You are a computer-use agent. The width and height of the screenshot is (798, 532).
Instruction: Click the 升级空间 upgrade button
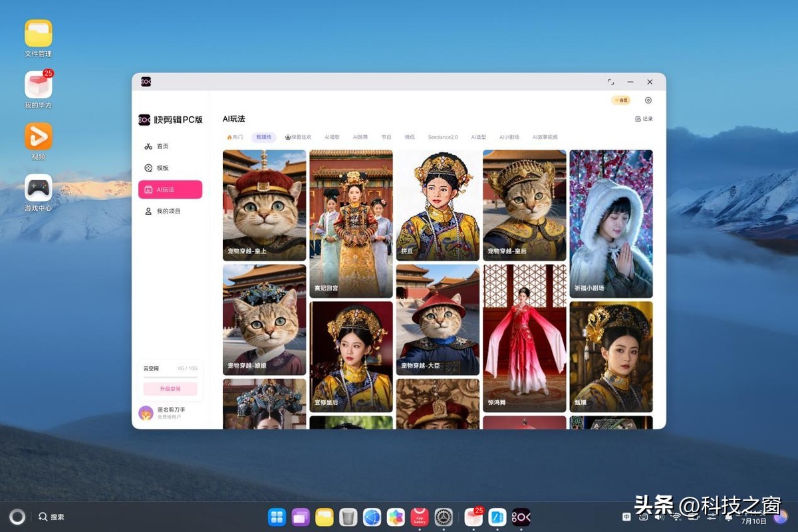pyautogui.click(x=170, y=388)
